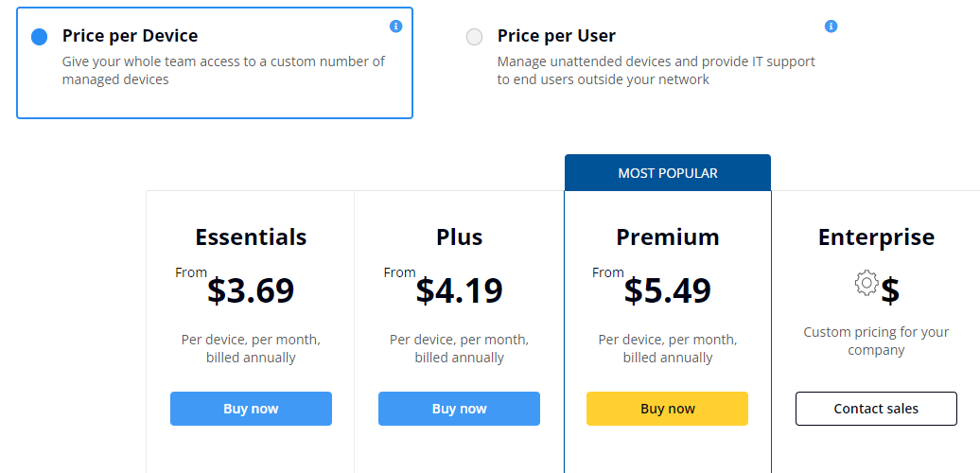Click Buy now under the Plus plan
Viewport: 980px width, 473px height.
pyautogui.click(x=459, y=409)
